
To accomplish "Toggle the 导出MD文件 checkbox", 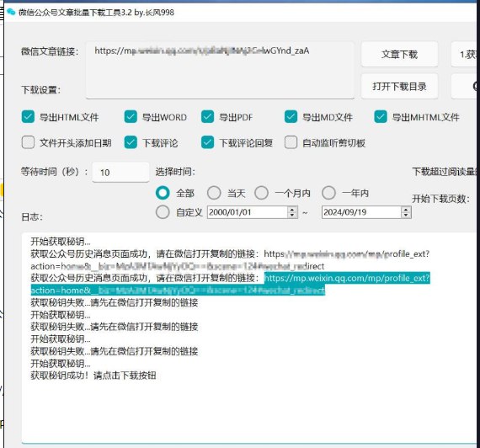I will pos(291,117).
